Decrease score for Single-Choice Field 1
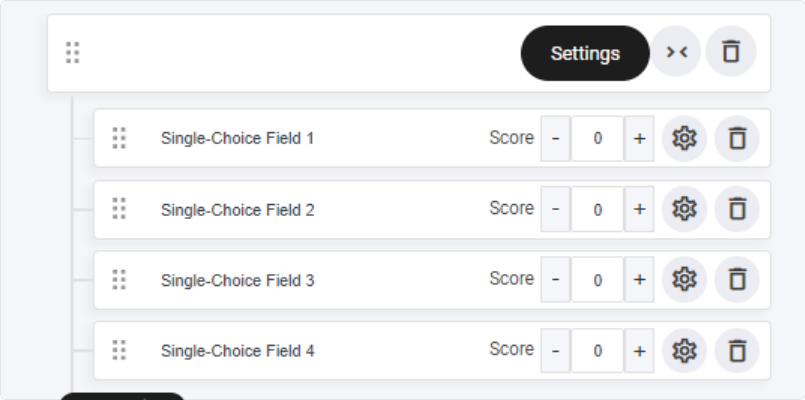The height and width of the screenshot is (400, 805). 555,139
